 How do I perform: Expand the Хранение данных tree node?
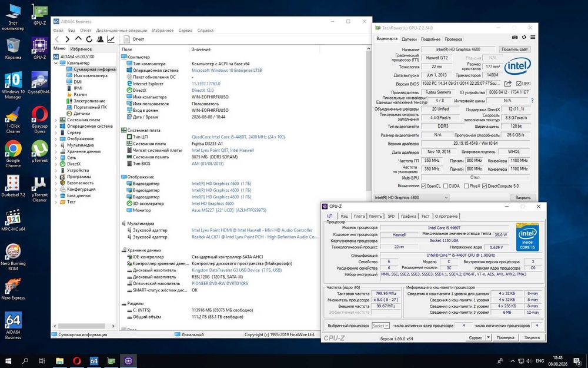(x=56, y=151)
